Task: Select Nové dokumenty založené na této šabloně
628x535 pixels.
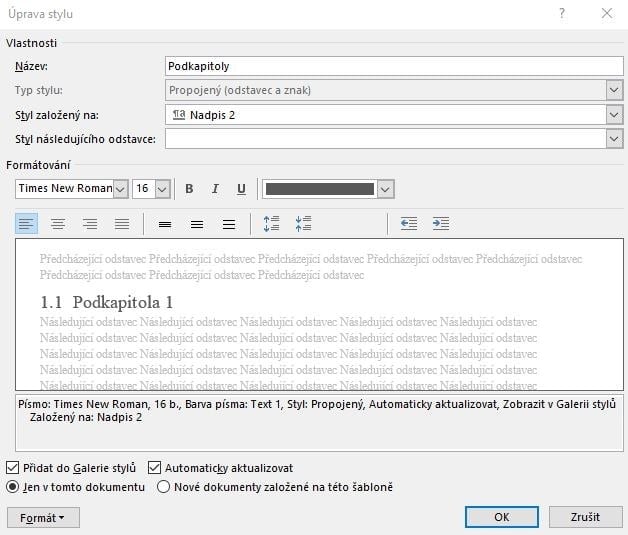Action: point(164,487)
